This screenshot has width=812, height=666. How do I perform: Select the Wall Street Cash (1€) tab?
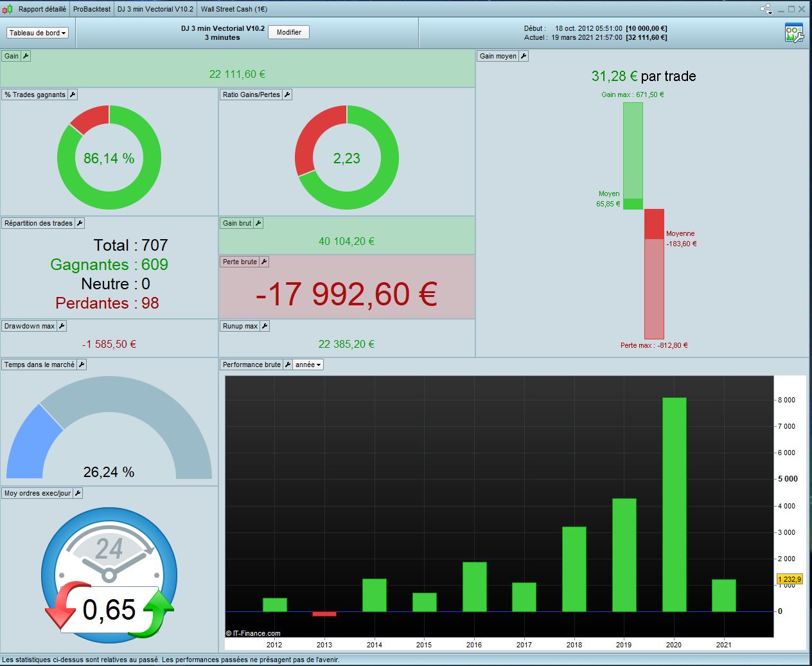coord(234,9)
